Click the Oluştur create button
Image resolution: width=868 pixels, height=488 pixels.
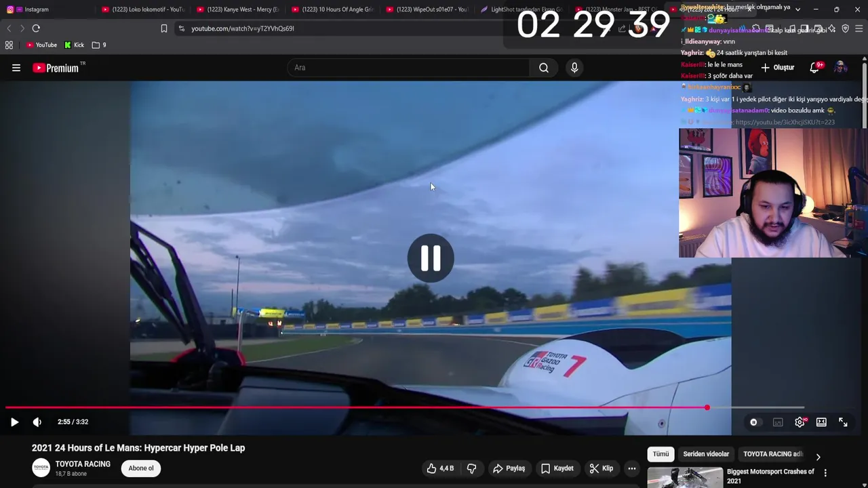(x=778, y=68)
